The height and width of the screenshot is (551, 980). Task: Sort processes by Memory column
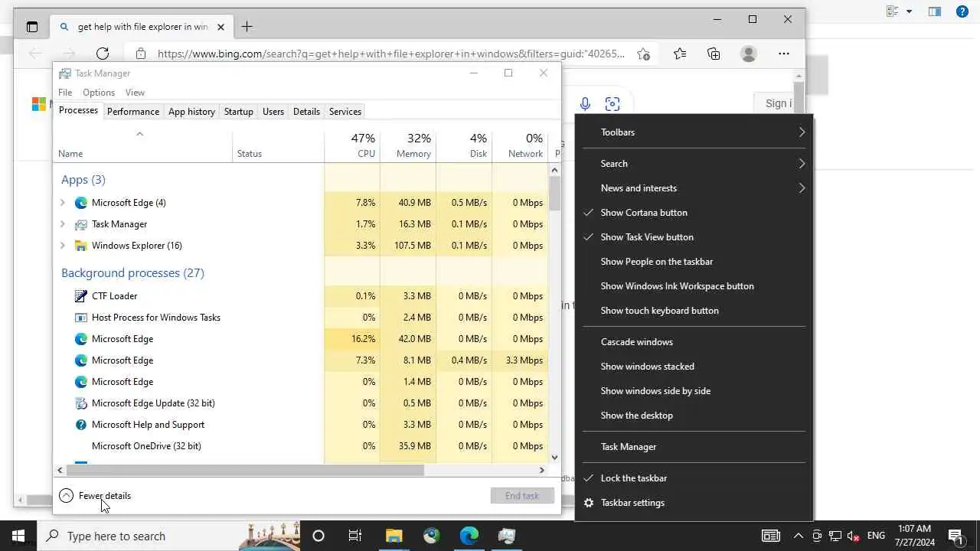click(x=408, y=145)
